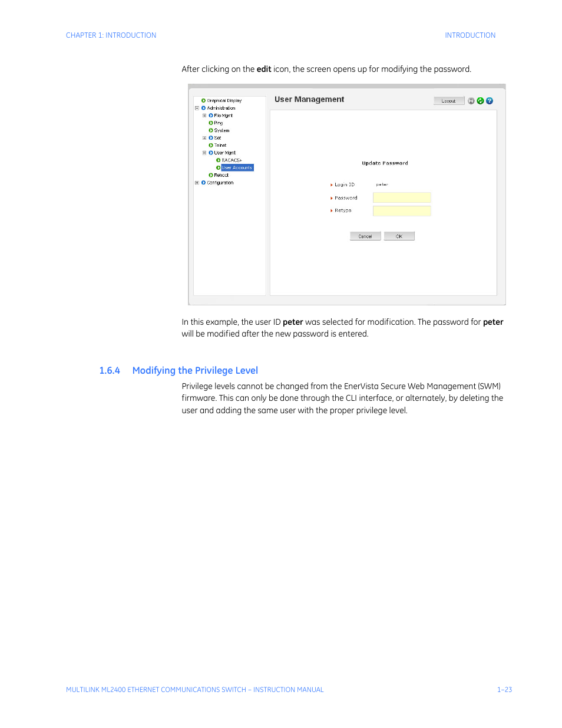Focus the Retype password field

[x=402, y=211]
